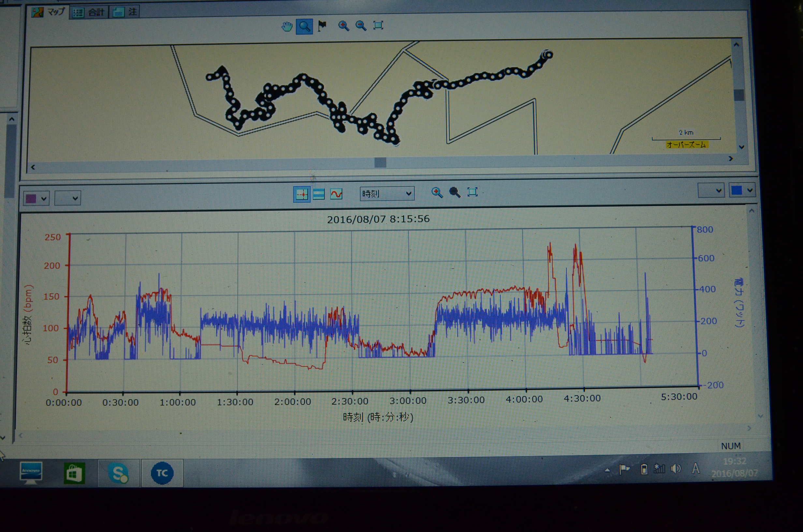Open the Windows Store from taskbar
This screenshot has width=803, height=532.
(x=74, y=473)
